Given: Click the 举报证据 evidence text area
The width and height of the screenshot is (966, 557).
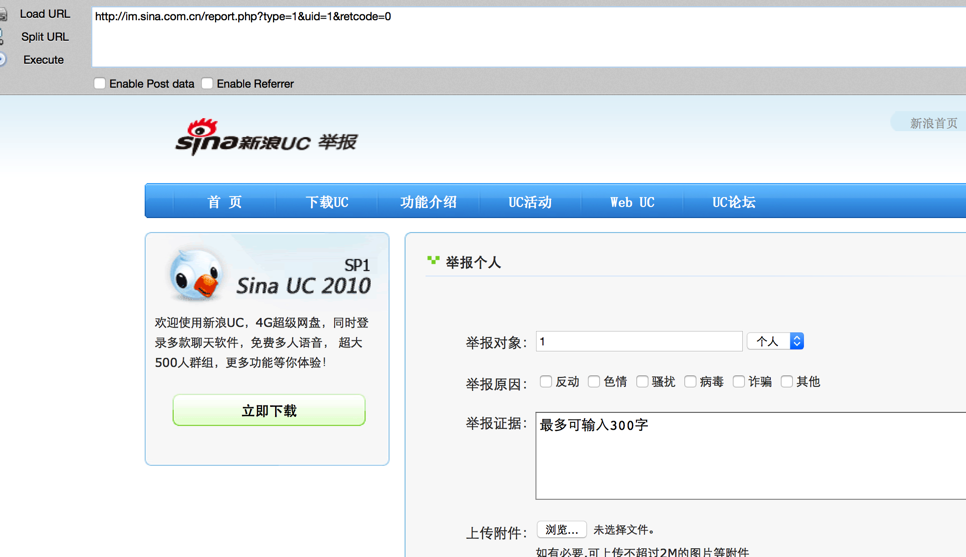Looking at the screenshot, I should [750, 456].
